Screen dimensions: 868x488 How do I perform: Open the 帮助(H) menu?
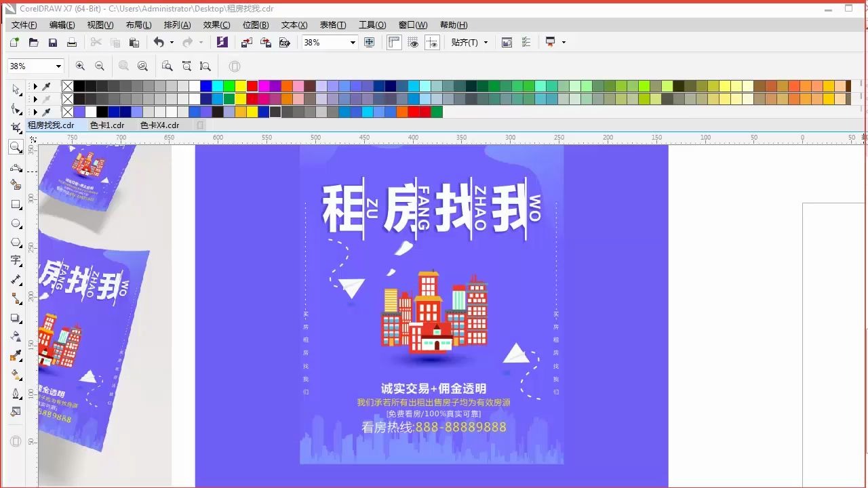pos(454,25)
